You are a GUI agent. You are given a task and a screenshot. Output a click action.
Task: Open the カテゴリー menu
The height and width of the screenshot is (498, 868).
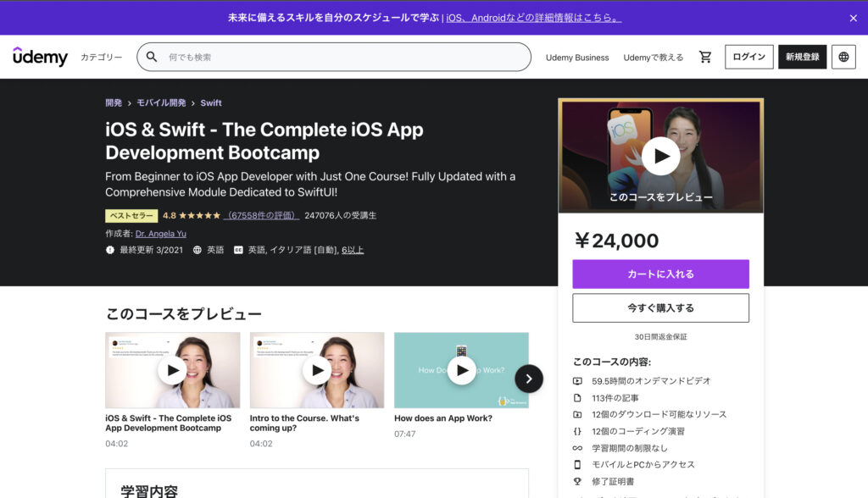(102, 57)
